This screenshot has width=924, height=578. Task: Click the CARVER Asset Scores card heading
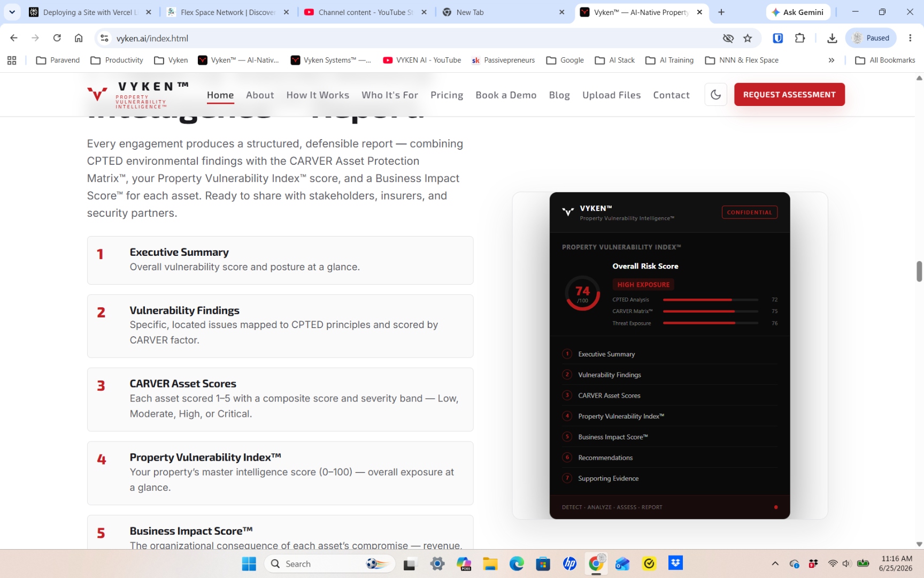point(183,384)
